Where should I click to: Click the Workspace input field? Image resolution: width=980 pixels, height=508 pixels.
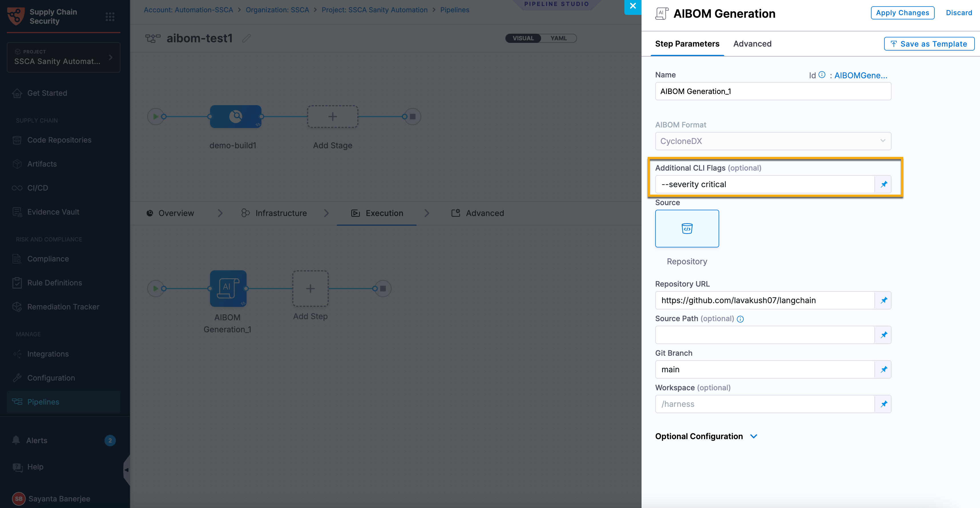[x=764, y=404]
